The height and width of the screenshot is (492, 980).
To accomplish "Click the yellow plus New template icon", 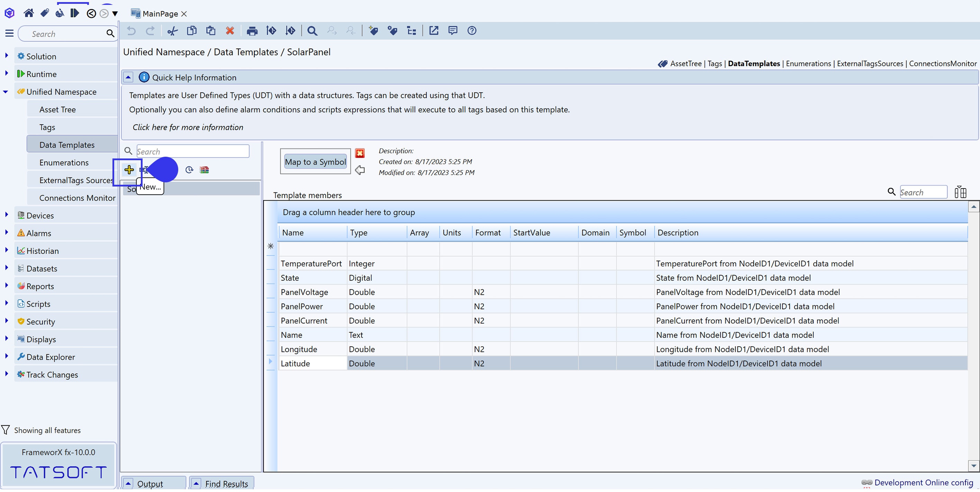I will pos(129,170).
